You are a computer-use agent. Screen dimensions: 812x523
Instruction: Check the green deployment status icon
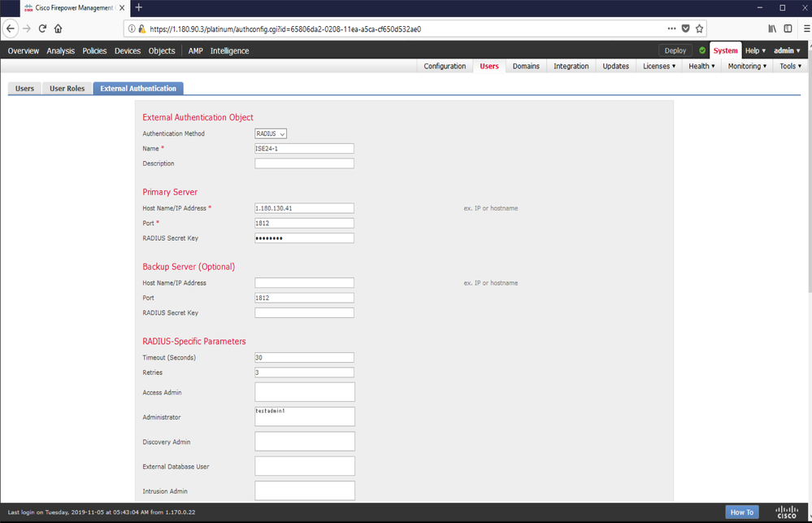coord(702,50)
